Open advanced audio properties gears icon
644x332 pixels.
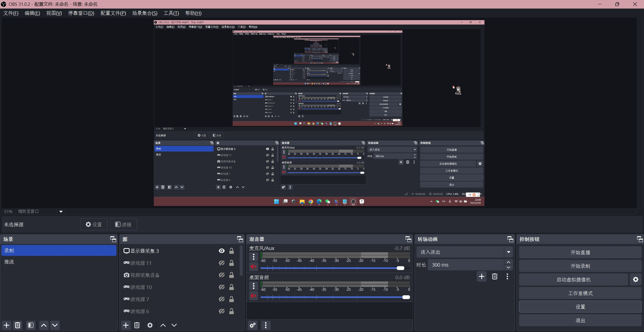point(253,325)
